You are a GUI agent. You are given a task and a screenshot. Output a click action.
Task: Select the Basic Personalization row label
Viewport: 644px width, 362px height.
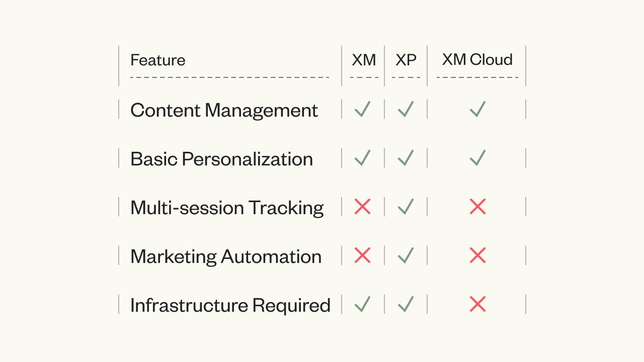point(221,159)
